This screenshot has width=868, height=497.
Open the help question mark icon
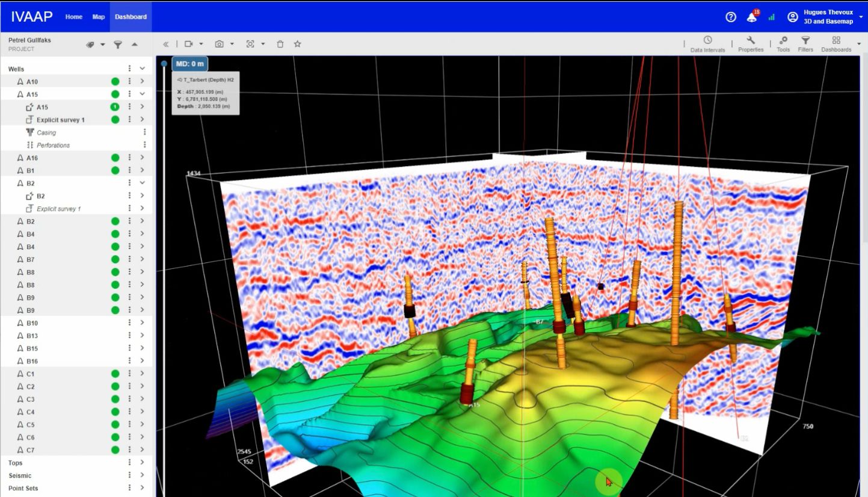pyautogui.click(x=731, y=17)
